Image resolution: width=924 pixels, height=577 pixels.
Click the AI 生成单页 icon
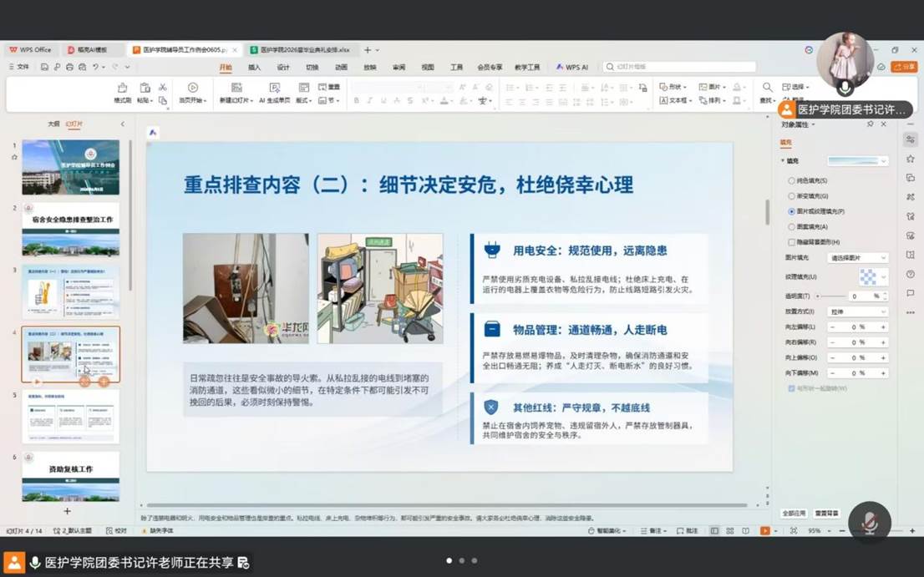tap(275, 88)
